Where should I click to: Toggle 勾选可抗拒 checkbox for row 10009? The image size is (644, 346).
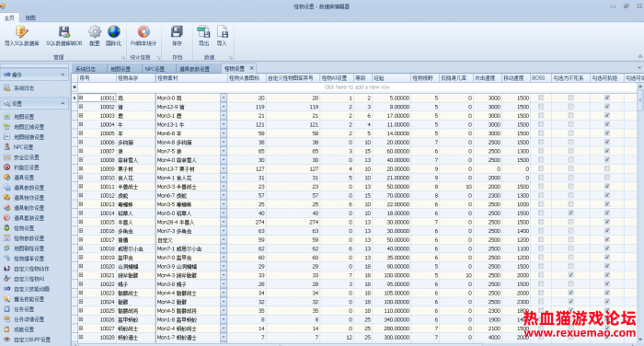(607, 169)
